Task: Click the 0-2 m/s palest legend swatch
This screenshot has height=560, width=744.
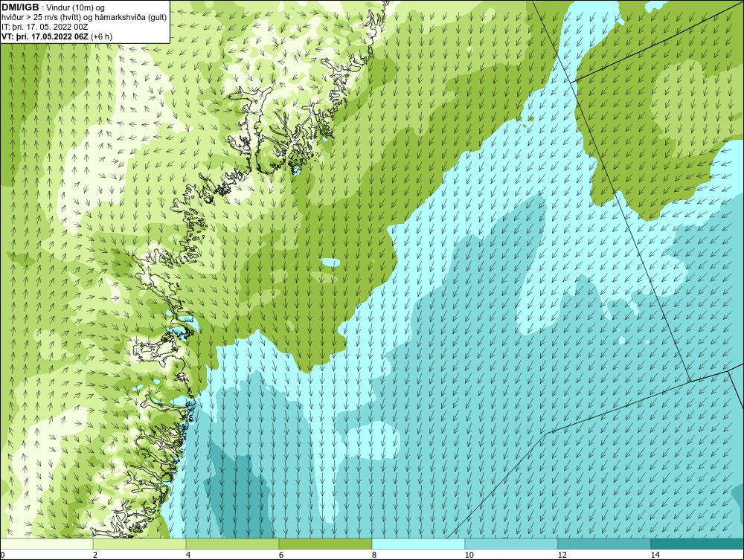Action: pyautogui.click(x=46, y=544)
